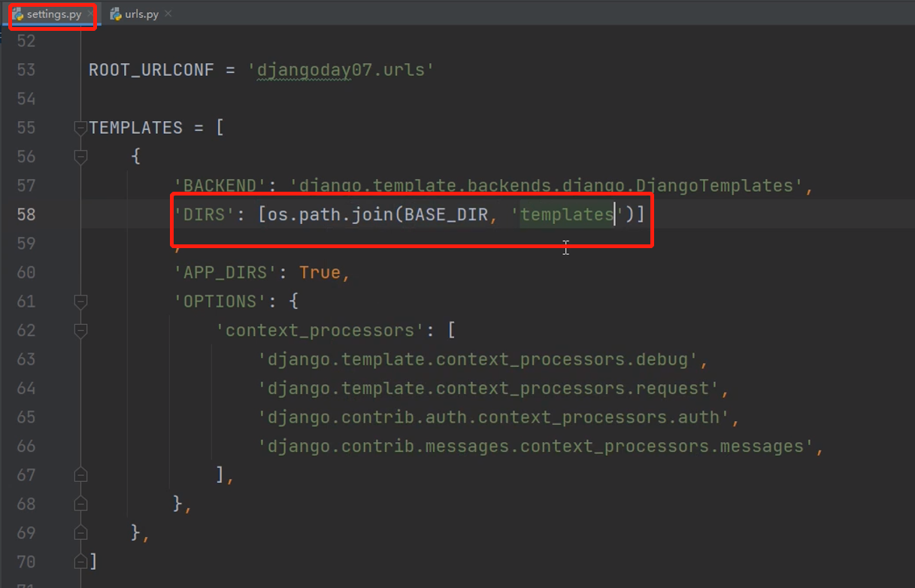Click the fold end marker on line 69
915x588 pixels.
[80, 532]
